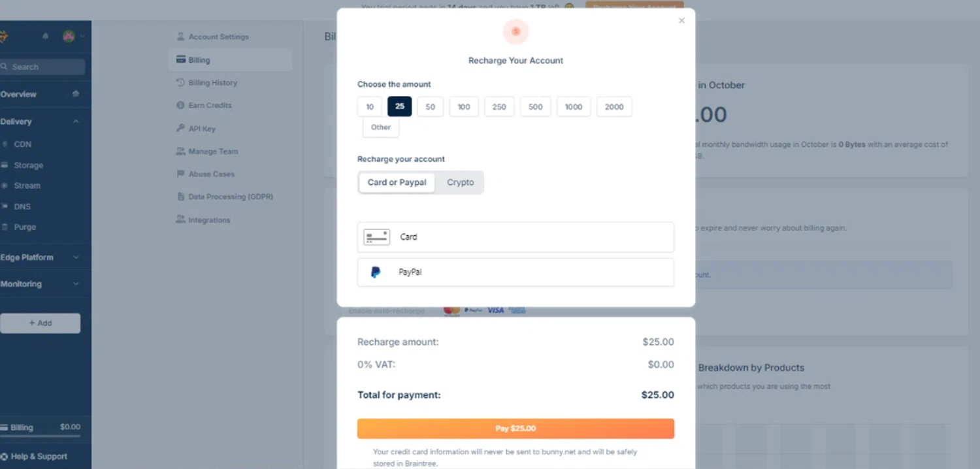Click the Billing balance bar in sidebar
Image resolution: width=980 pixels, height=469 pixels.
tap(40, 436)
